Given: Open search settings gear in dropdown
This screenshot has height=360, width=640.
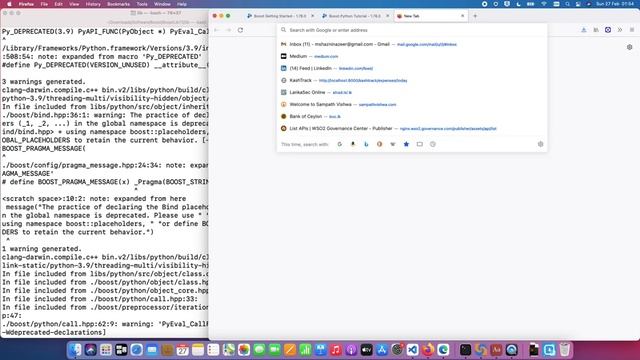Looking at the screenshot, I should pos(540,144).
